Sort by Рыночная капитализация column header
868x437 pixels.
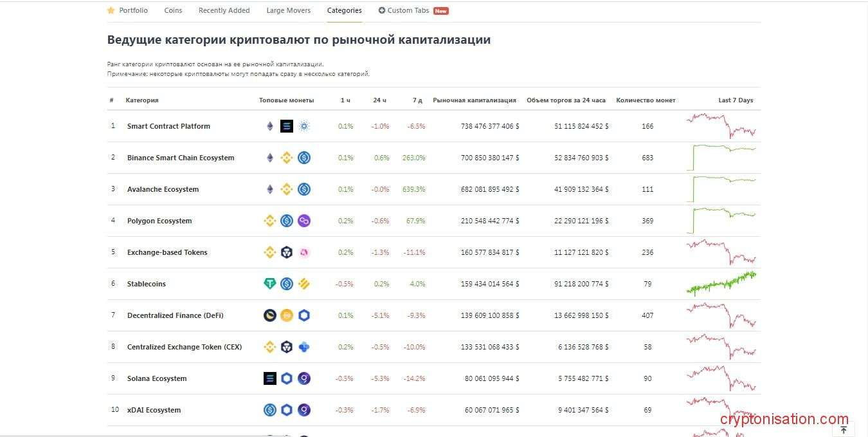[475, 100]
